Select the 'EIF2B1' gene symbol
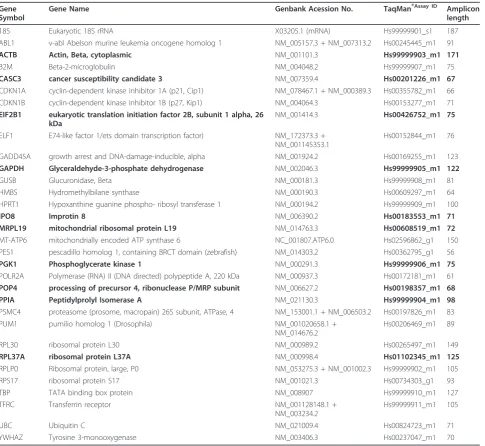The image size is (485, 446). [11, 115]
